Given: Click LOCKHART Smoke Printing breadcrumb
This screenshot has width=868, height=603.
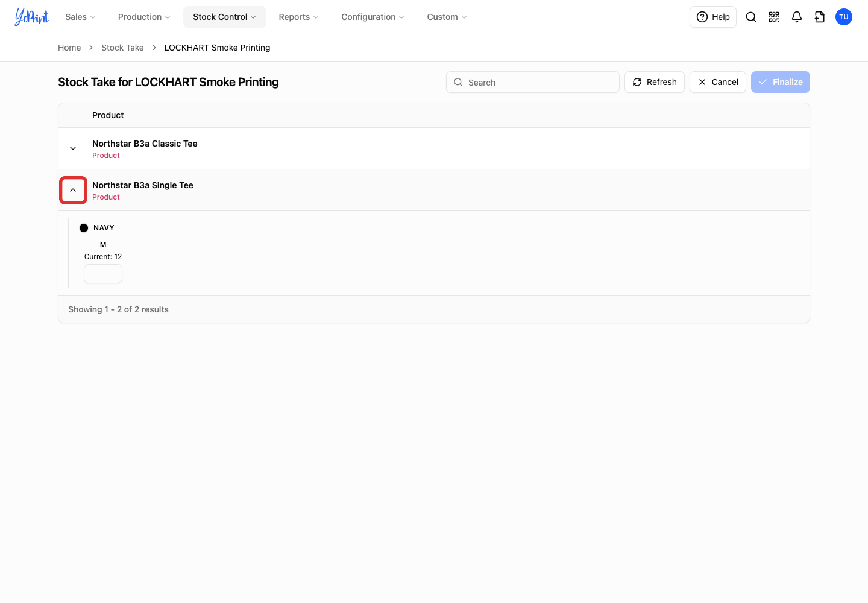Looking at the screenshot, I should coord(217,48).
